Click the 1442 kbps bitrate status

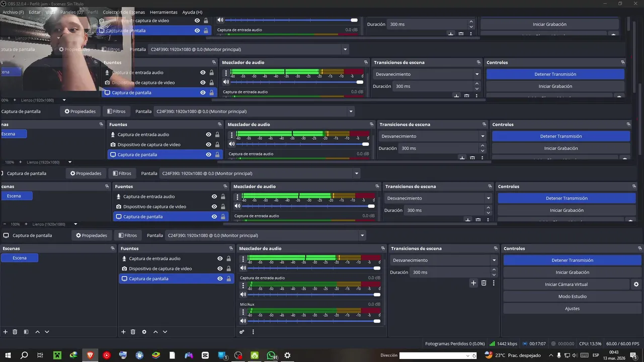503,344
